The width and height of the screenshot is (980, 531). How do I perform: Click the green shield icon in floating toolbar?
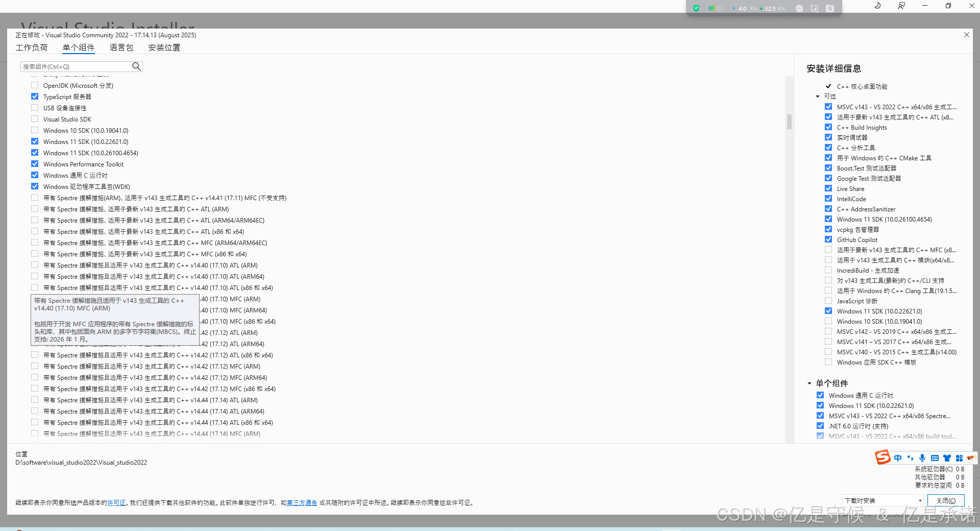point(696,8)
